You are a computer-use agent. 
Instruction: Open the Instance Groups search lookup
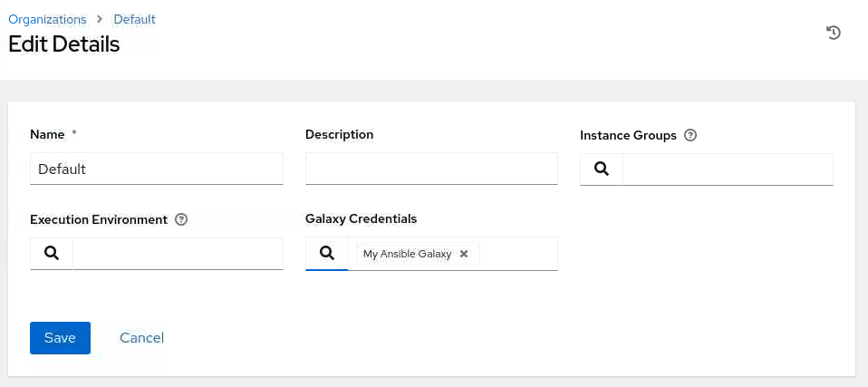coord(602,169)
